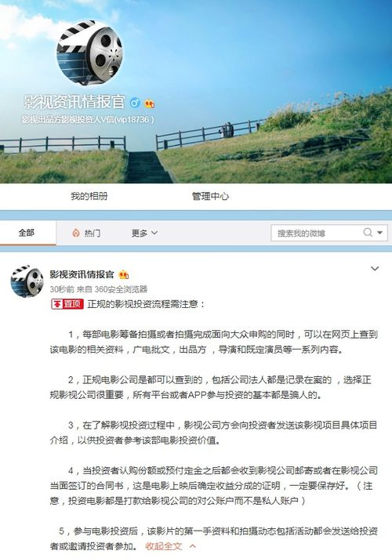
Task: Click the large profile title 影视资讯情报官
Action: pyautogui.click(x=74, y=102)
